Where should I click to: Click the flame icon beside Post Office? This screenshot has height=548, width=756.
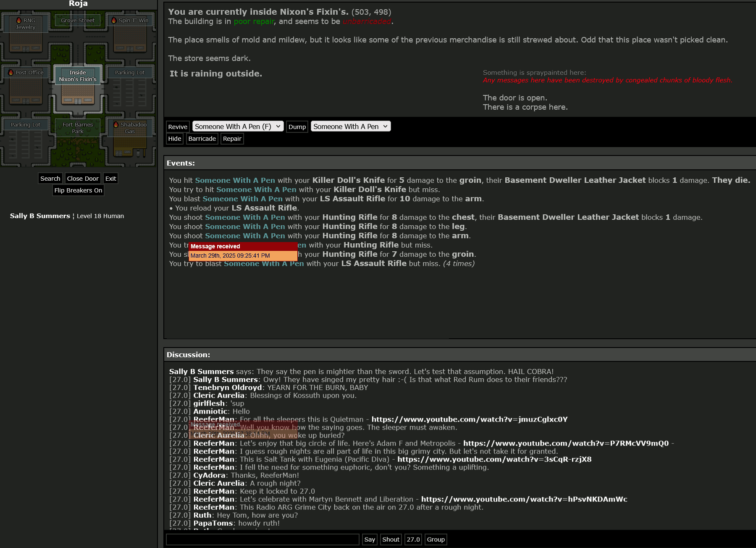coord(11,72)
